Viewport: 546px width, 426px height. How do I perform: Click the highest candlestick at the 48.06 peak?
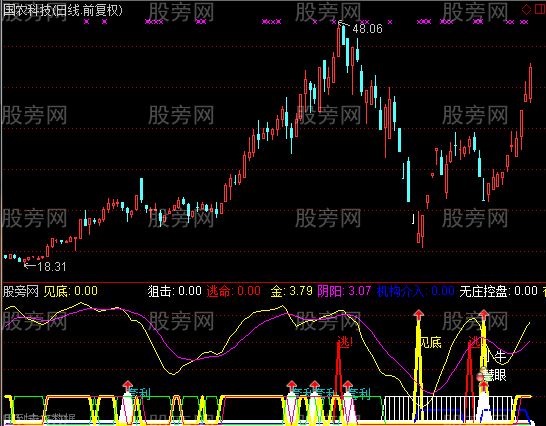coord(338,41)
